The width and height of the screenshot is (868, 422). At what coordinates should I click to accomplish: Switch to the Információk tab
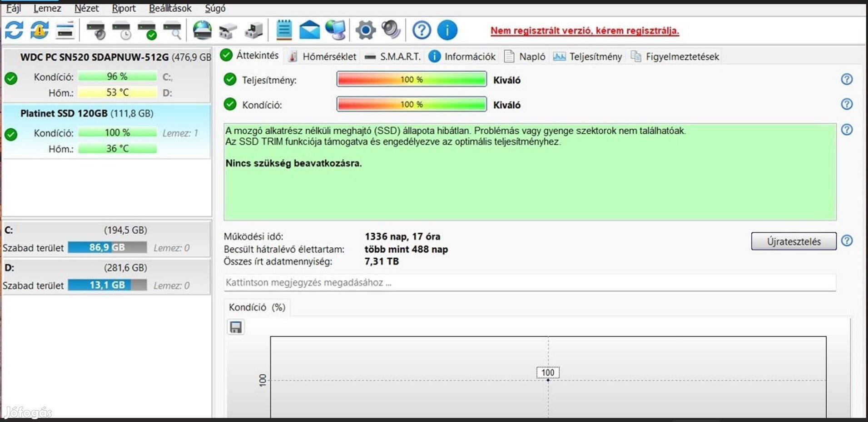click(x=462, y=56)
